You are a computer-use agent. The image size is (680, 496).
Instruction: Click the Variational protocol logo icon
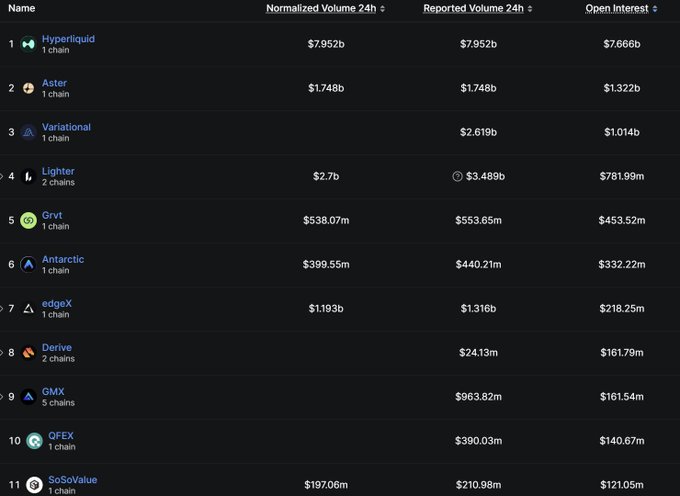point(28,132)
